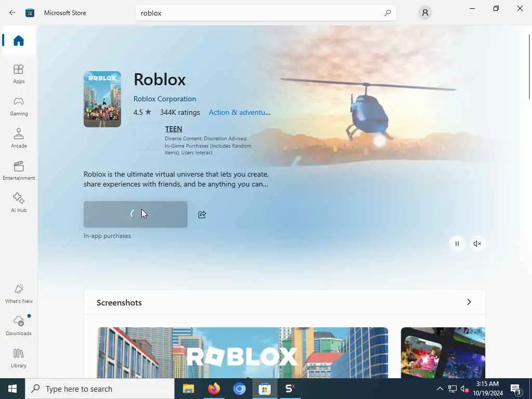
Task: Open the Library page
Action: click(19, 358)
